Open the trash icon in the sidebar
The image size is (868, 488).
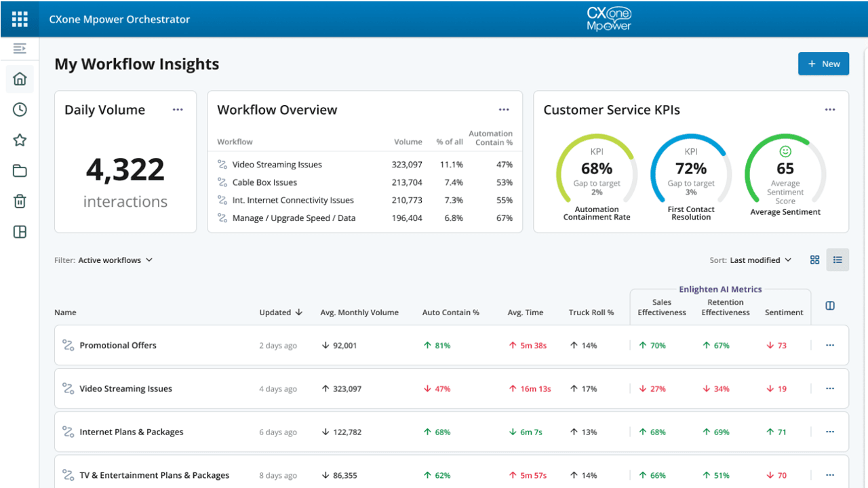click(x=19, y=201)
